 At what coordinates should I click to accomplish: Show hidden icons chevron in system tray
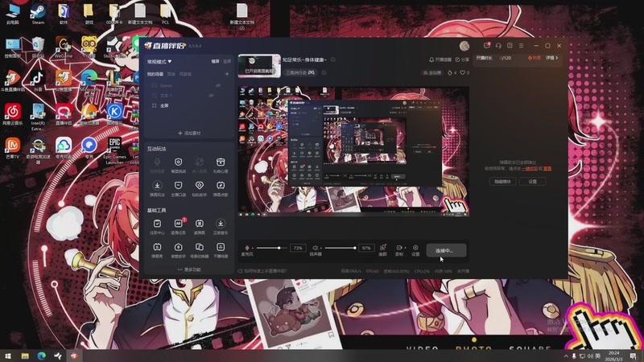tap(566, 356)
